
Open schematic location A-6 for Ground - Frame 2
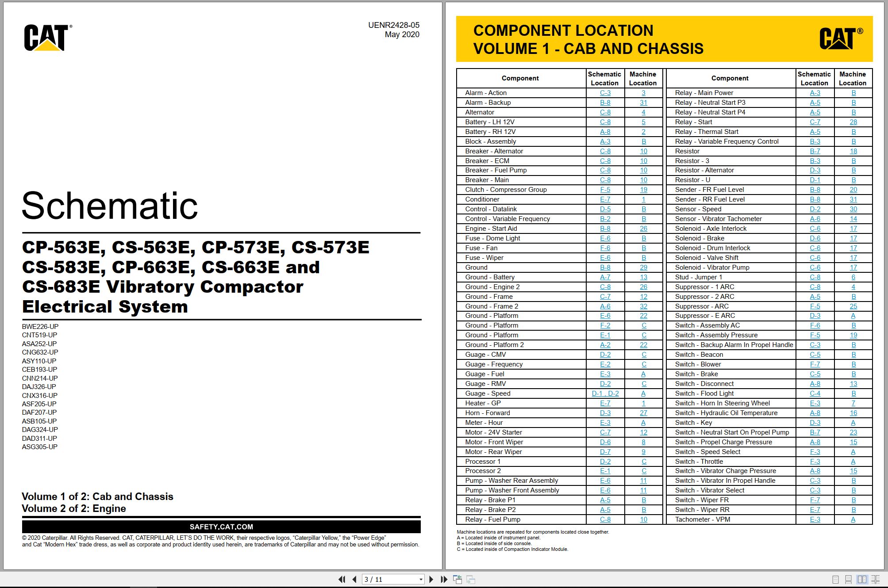click(605, 306)
